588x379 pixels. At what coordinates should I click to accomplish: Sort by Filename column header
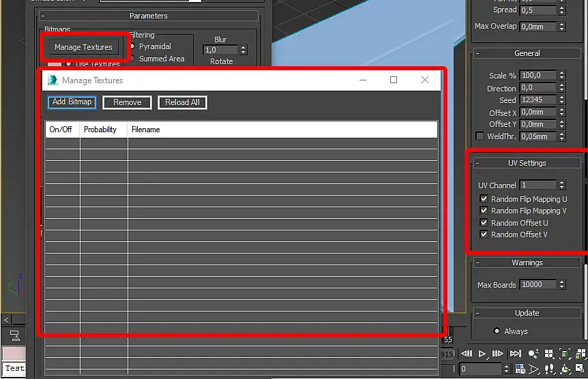282,130
